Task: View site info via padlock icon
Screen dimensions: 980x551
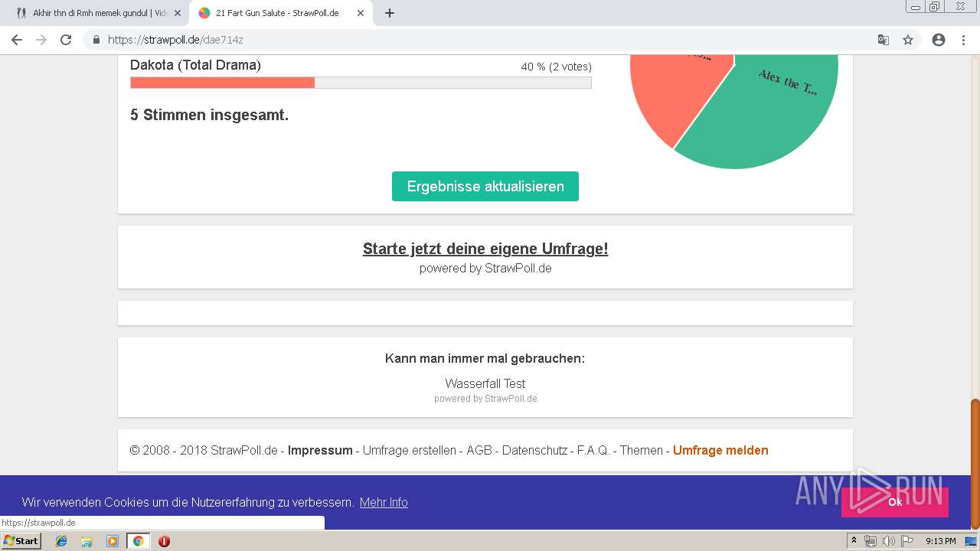Action: click(96, 40)
